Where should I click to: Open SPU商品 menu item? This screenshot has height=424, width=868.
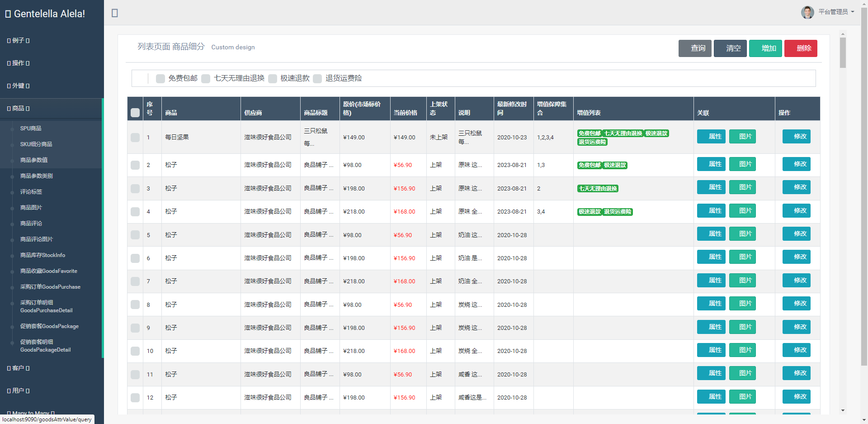pos(31,129)
